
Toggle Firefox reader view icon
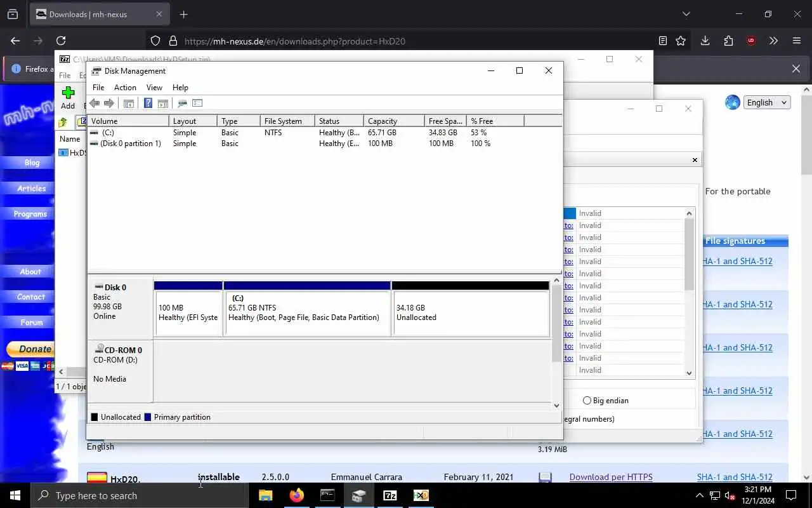coord(663,41)
